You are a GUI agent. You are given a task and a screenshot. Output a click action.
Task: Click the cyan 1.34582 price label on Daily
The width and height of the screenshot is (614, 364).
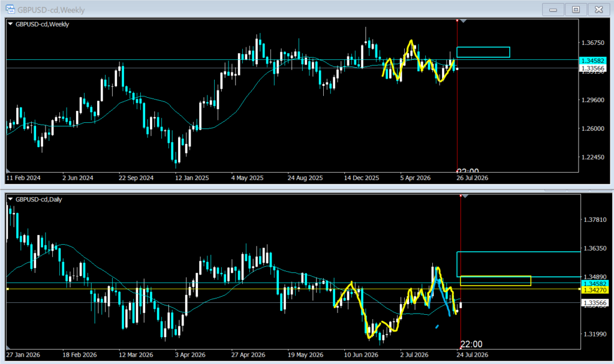[x=595, y=284]
